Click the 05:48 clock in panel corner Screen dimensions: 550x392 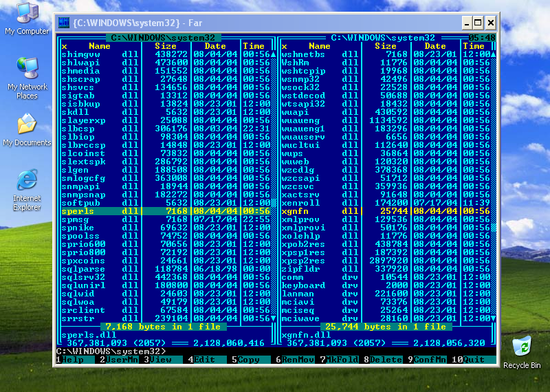483,38
